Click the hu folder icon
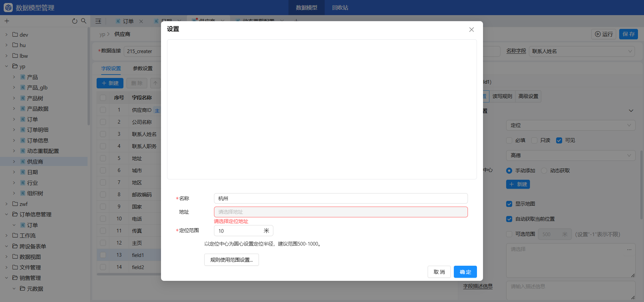This screenshot has width=644, height=302. pyautogui.click(x=15, y=45)
